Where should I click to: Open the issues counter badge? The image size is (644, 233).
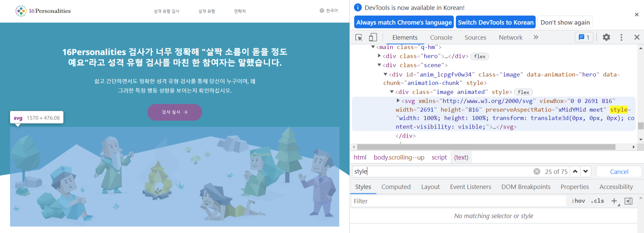pyautogui.click(x=584, y=37)
